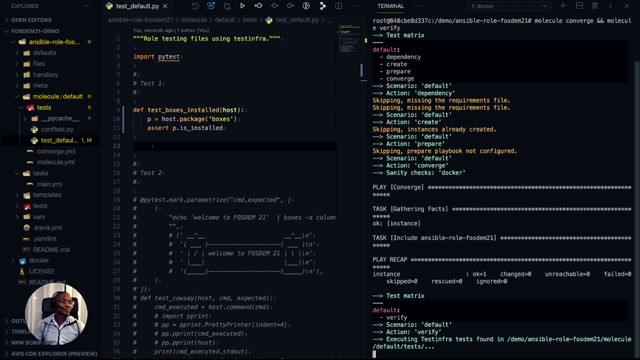Click the 'import pytest' code line
This screenshot has height=360, width=640.
click(x=156, y=57)
